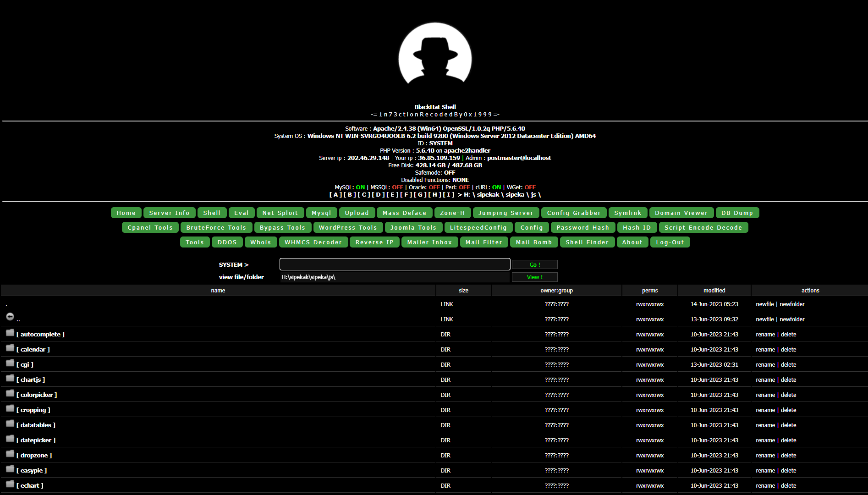Screen dimensions: 868x495
Task: Open Shell Finder
Action: pos(588,242)
